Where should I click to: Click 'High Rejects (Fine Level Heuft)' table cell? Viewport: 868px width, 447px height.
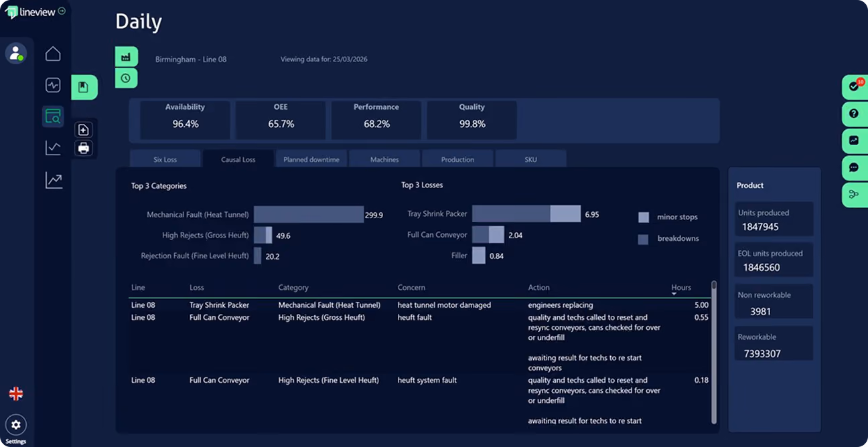point(329,380)
